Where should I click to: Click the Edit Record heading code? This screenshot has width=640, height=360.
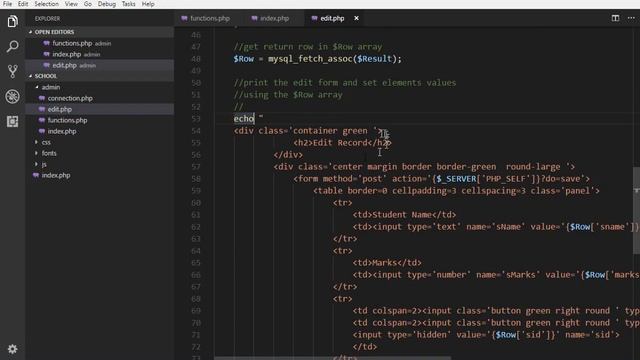click(x=342, y=143)
